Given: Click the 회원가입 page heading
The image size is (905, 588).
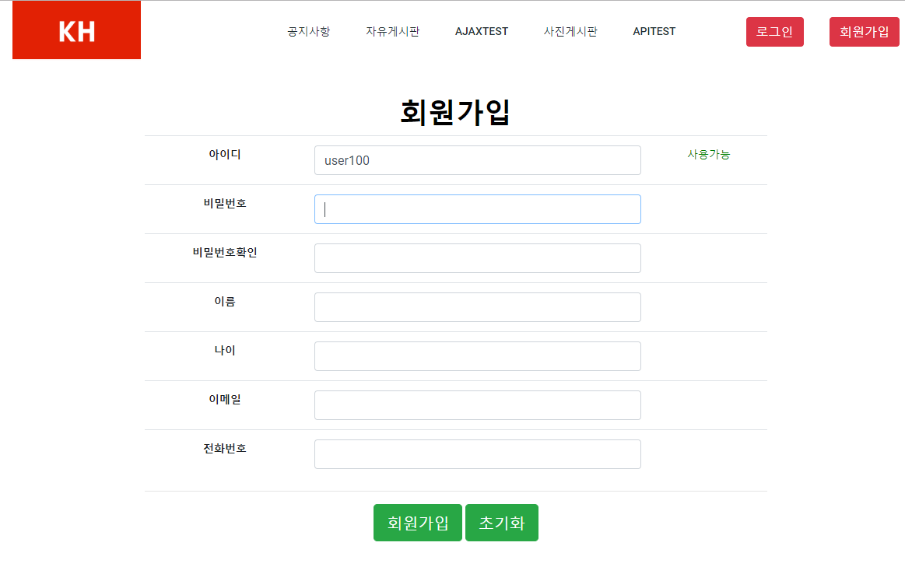Looking at the screenshot, I should pos(455,112).
